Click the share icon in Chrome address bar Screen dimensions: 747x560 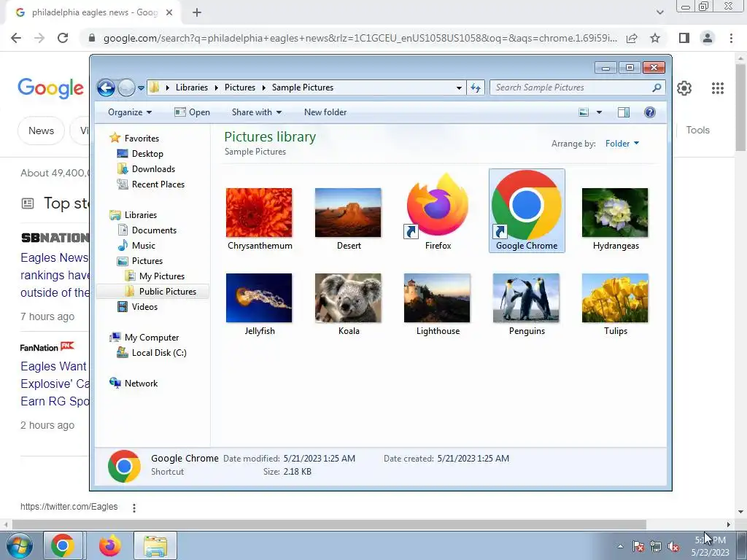coord(632,38)
